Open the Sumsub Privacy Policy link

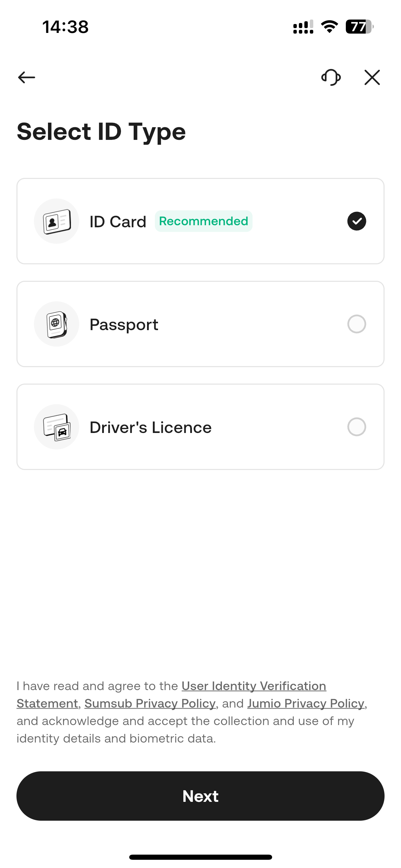click(150, 703)
